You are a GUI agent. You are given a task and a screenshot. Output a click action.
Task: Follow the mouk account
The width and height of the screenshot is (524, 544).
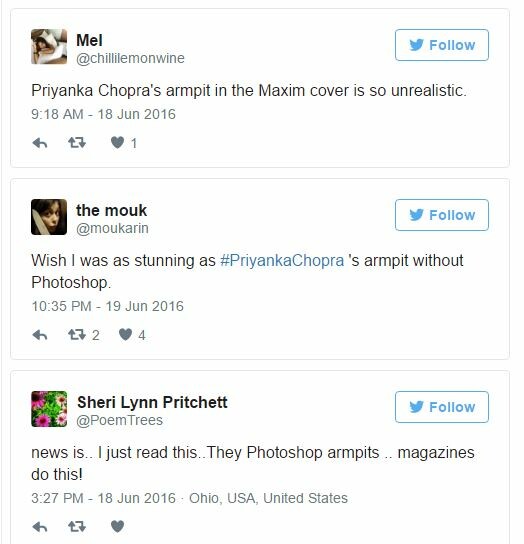(442, 215)
